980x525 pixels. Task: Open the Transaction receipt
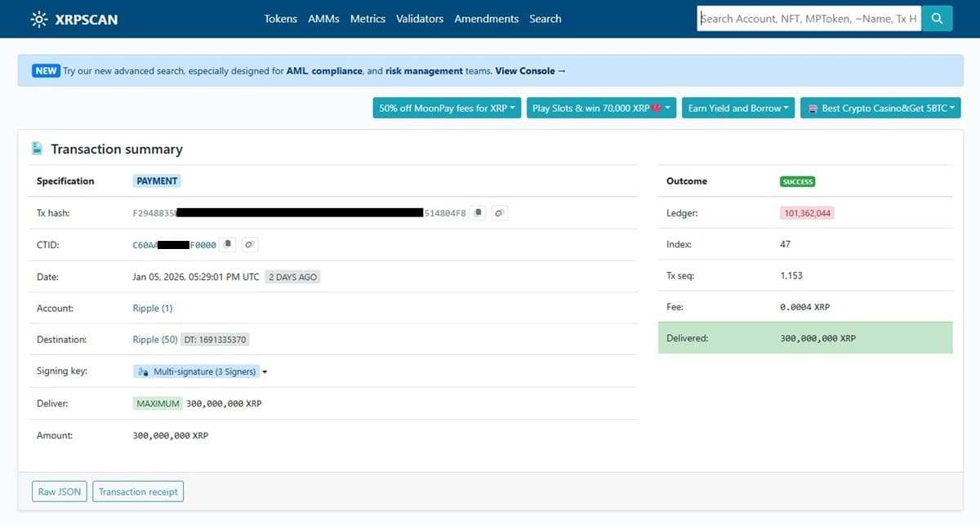(x=138, y=491)
